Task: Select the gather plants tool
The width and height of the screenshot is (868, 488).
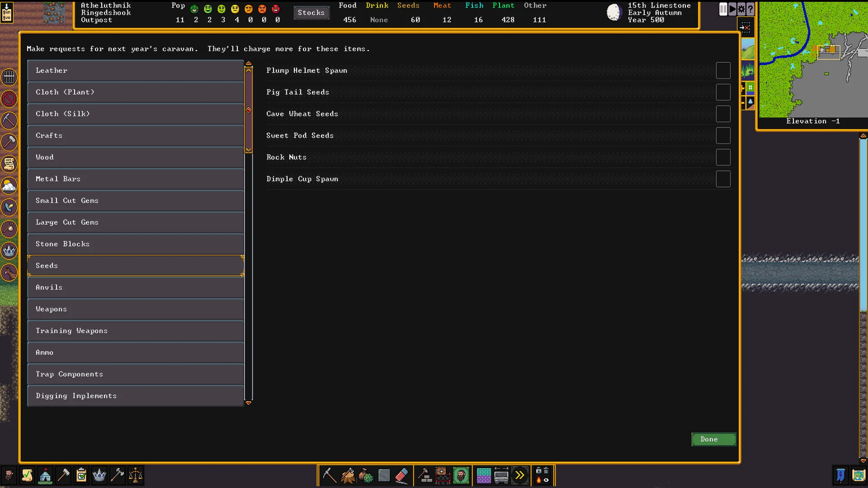Action: [x=366, y=475]
